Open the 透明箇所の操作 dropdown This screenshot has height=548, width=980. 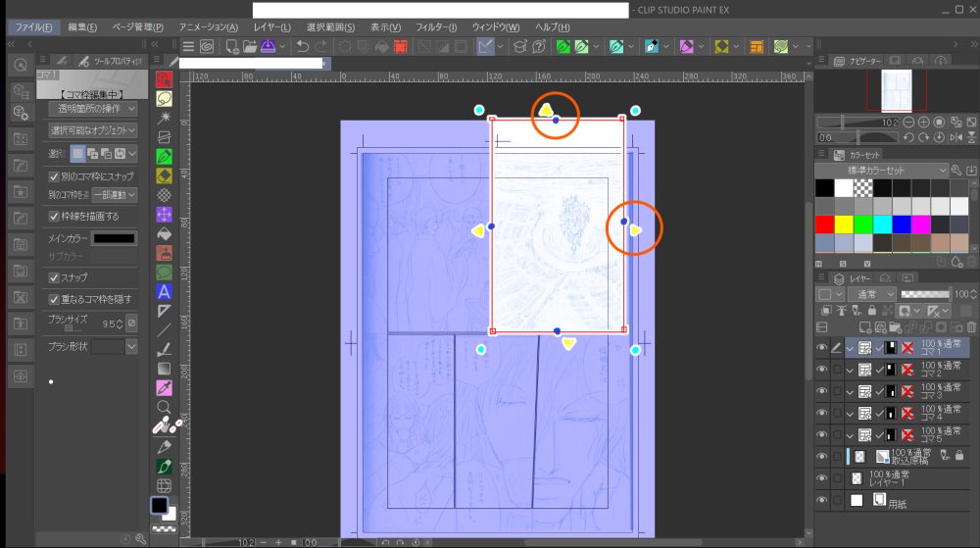(x=93, y=109)
